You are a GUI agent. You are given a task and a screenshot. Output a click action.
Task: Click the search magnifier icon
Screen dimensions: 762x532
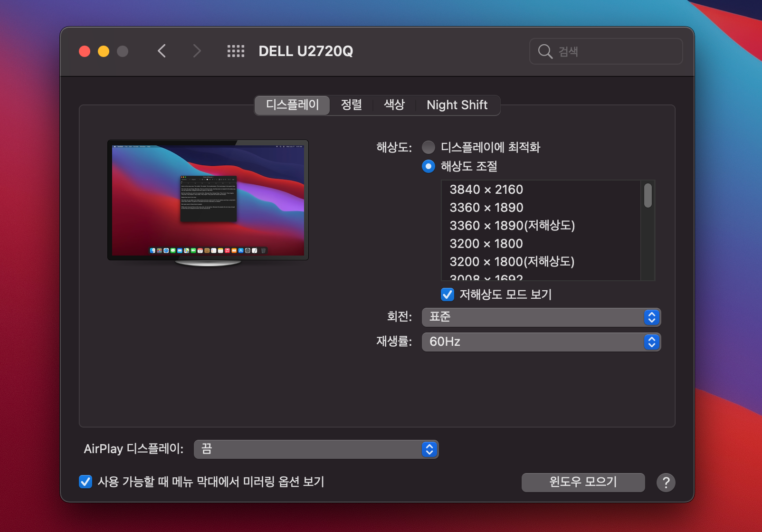[545, 51]
